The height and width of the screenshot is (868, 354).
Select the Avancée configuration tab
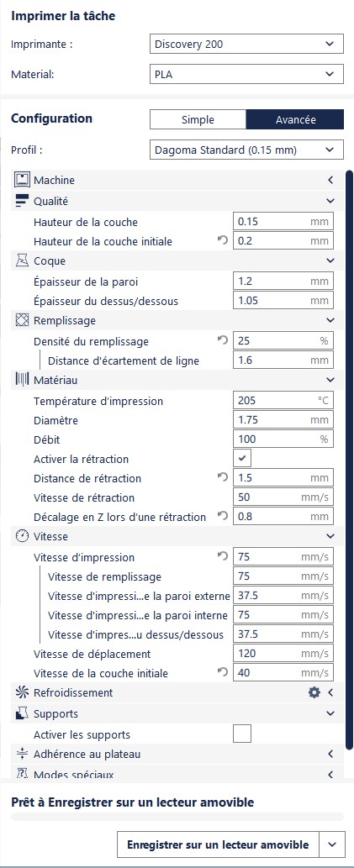pyautogui.click(x=295, y=119)
